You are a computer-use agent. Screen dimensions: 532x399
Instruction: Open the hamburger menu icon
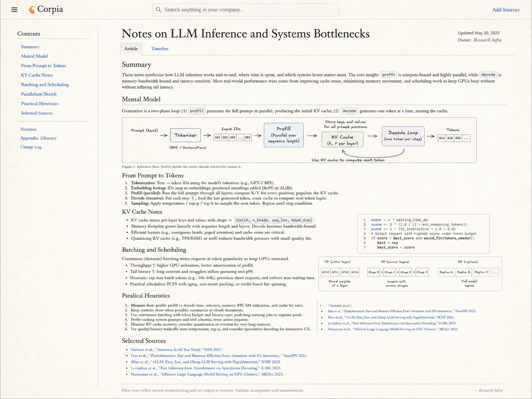[x=14, y=10]
